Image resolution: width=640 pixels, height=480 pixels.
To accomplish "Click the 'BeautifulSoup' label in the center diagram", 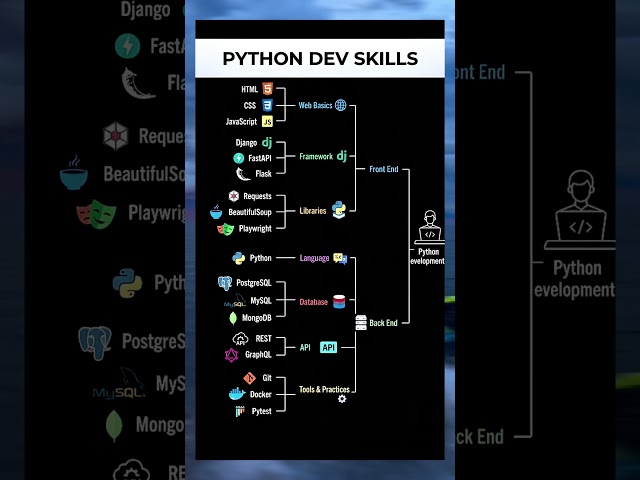I will (250, 212).
